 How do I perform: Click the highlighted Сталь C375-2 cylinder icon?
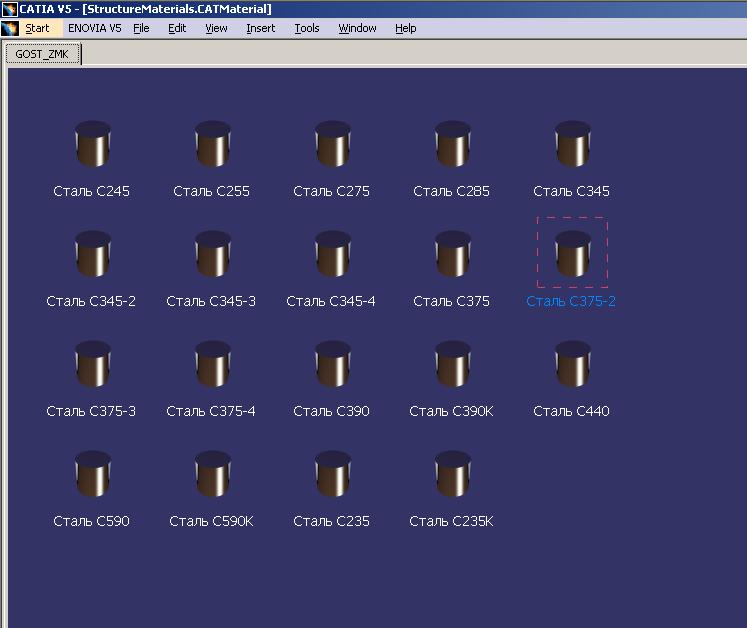pos(573,254)
